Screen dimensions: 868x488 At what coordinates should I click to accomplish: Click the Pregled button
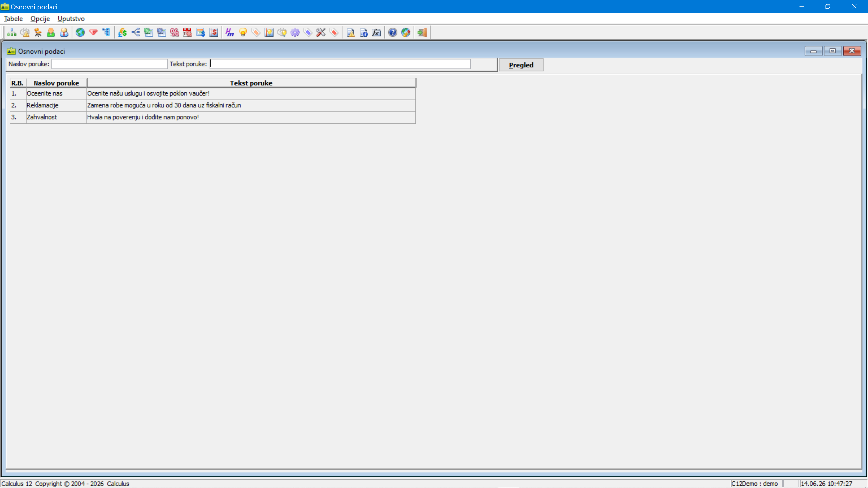coord(521,65)
